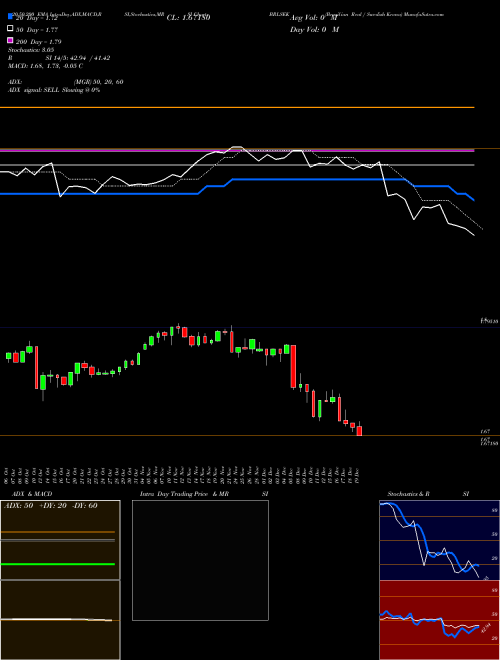Select the '50 Day - 1.77' legend text
The width and height of the screenshot is (500, 660).
(x=37, y=30)
